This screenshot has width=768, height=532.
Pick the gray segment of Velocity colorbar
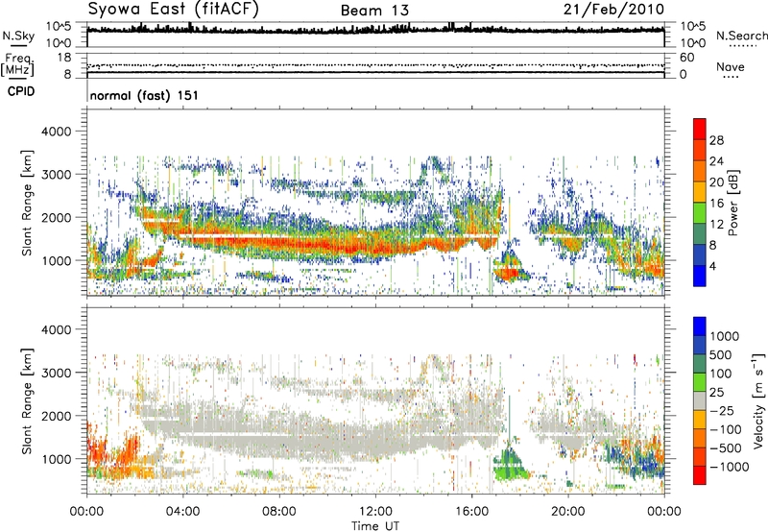pos(700,400)
